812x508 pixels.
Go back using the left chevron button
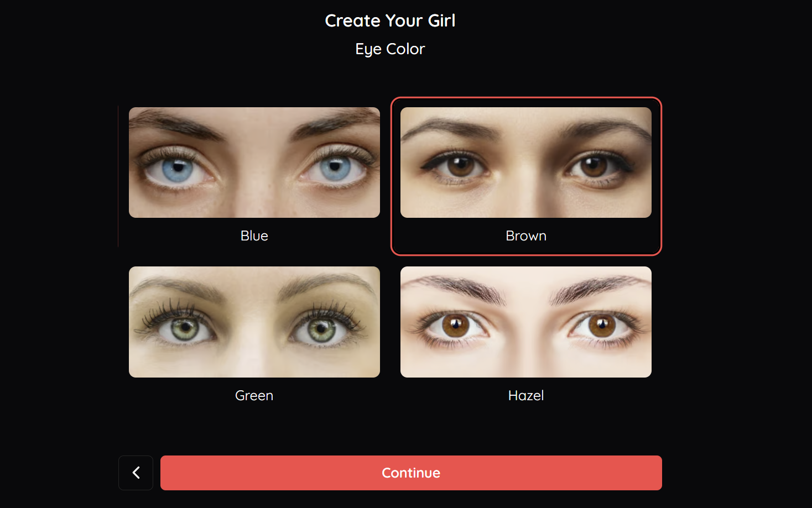136,473
